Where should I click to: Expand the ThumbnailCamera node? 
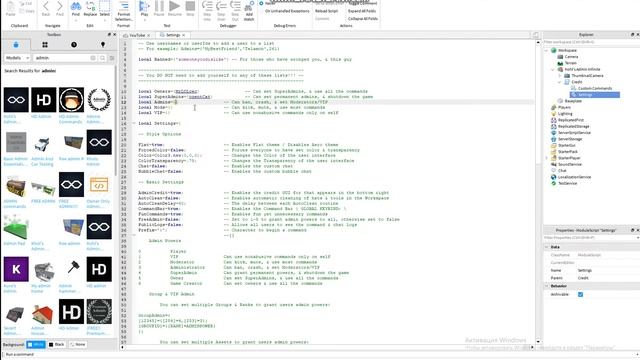tap(560, 76)
